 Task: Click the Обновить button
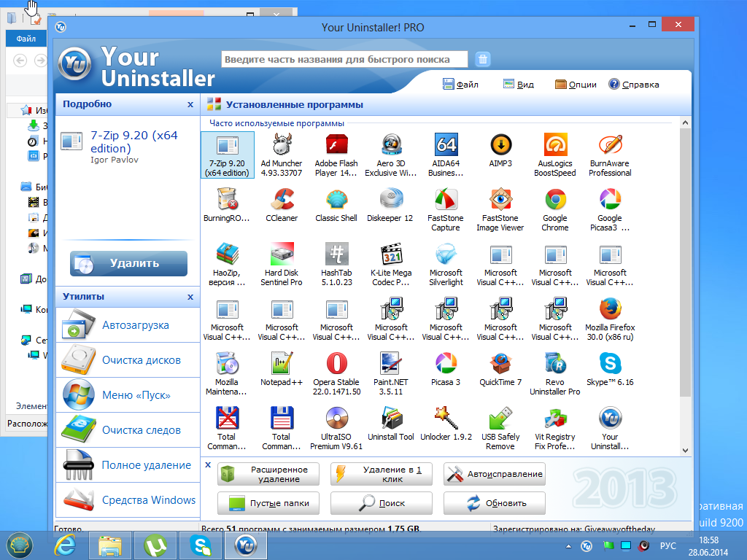pyautogui.click(x=495, y=503)
